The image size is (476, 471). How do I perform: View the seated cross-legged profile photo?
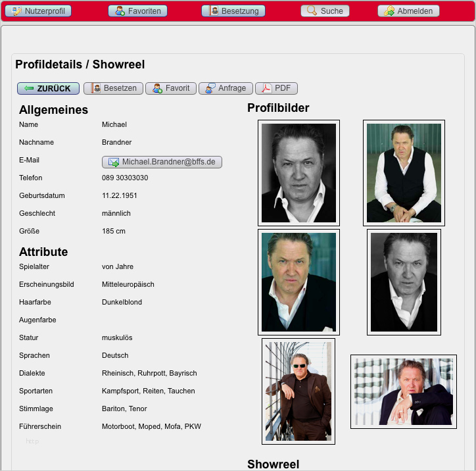coord(404,173)
